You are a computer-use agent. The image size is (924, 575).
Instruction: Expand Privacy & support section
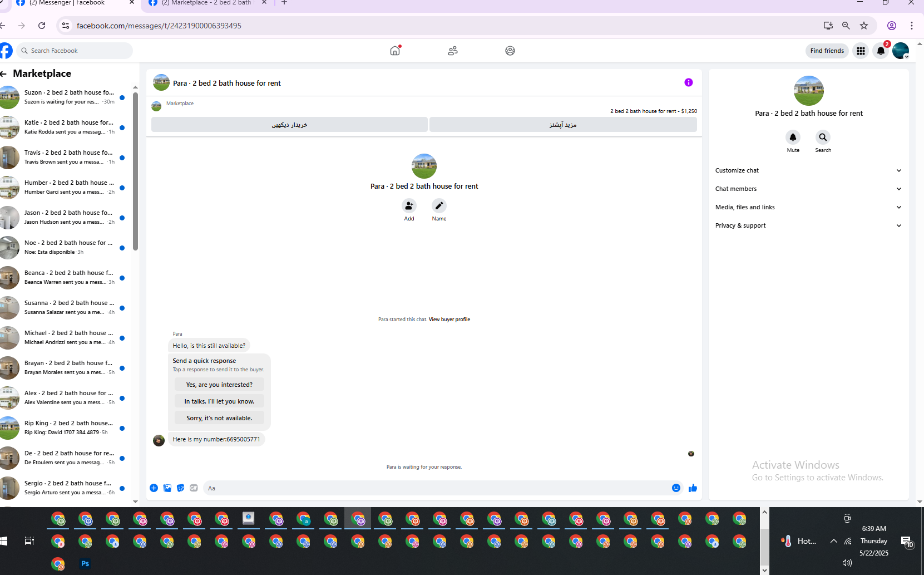808,225
